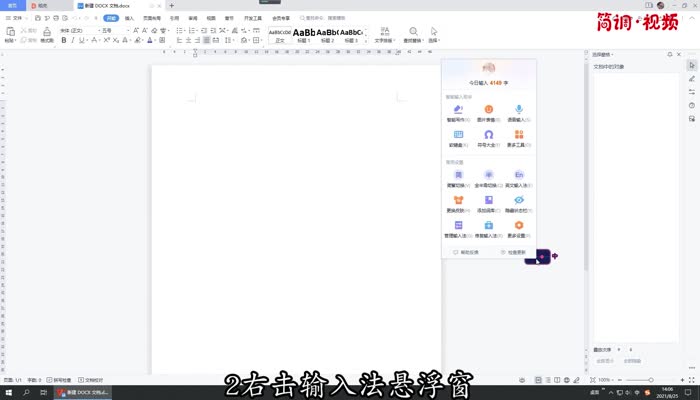Open 更多工具 in input method menu
This screenshot has height=400, width=700.
coord(519,138)
